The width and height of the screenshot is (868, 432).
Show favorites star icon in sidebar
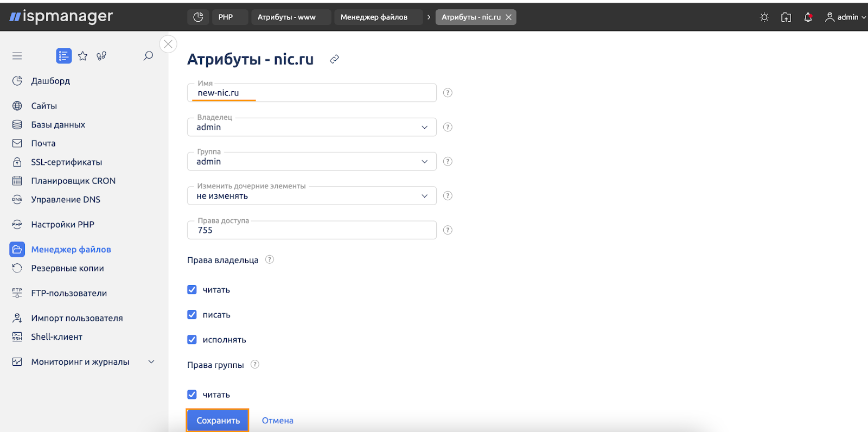coord(82,56)
